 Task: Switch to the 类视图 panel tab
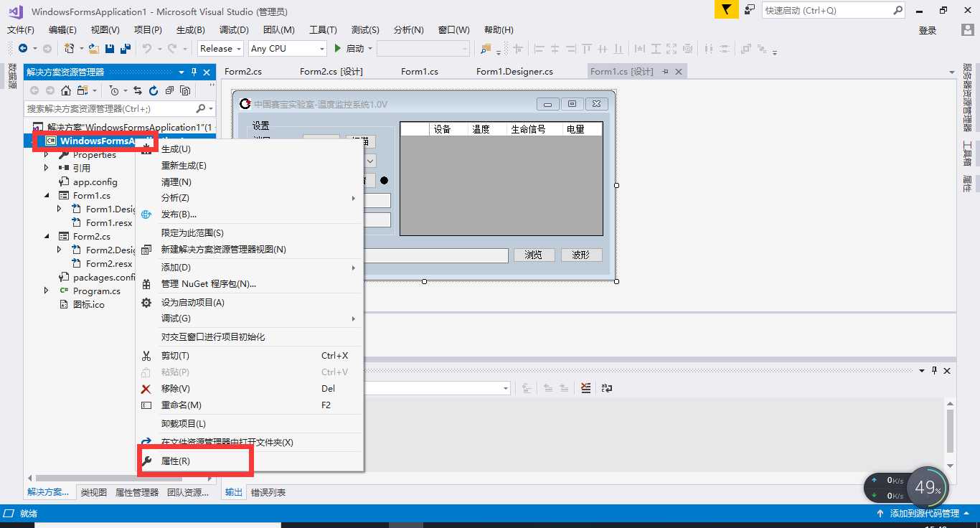[93, 492]
